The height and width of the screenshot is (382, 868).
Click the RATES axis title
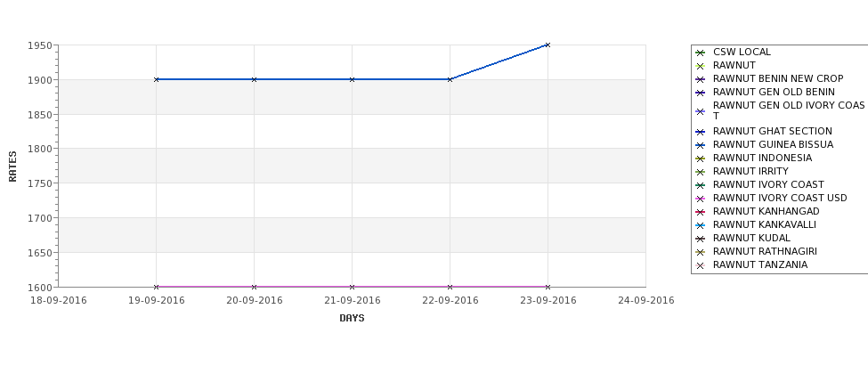[x=12, y=167]
